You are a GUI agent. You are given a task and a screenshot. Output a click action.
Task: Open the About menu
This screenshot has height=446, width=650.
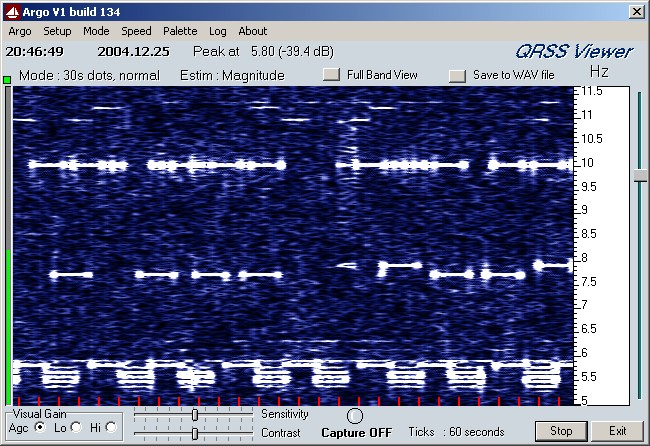[x=252, y=31]
